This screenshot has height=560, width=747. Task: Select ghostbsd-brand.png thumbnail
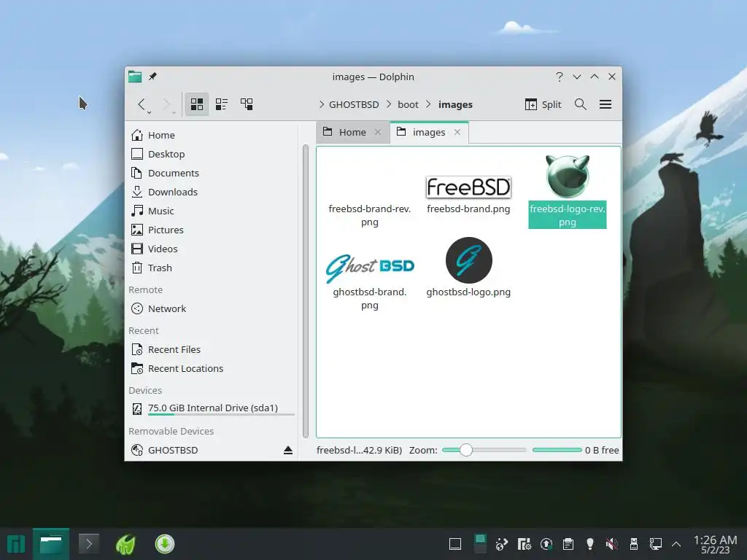pyautogui.click(x=370, y=267)
